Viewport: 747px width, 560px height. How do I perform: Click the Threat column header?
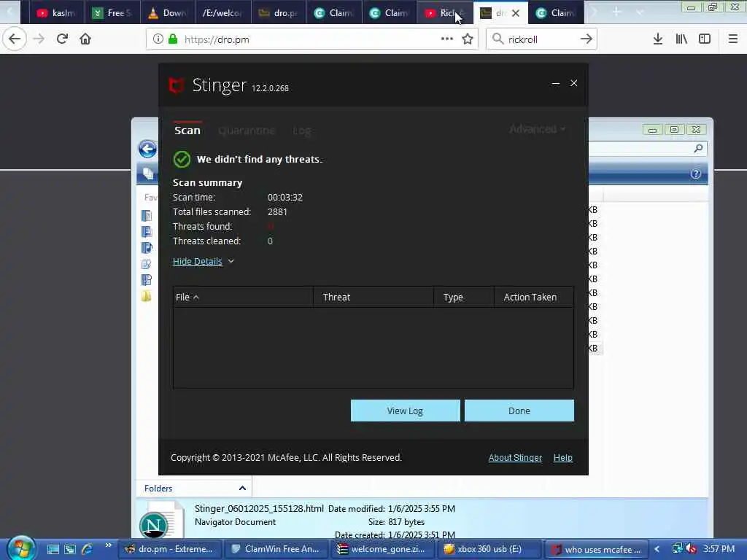coord(373,297)
